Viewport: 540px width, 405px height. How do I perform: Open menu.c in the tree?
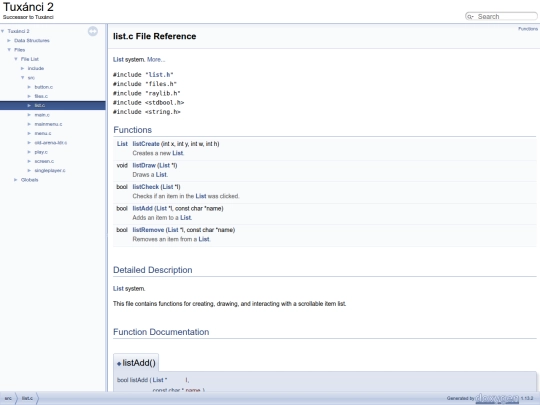tap(43, 133)
